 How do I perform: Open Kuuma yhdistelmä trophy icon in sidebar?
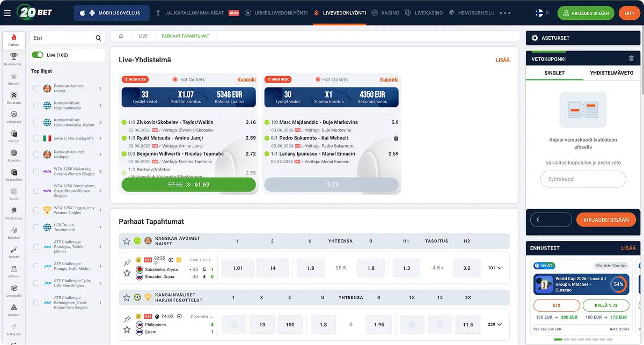14,59
